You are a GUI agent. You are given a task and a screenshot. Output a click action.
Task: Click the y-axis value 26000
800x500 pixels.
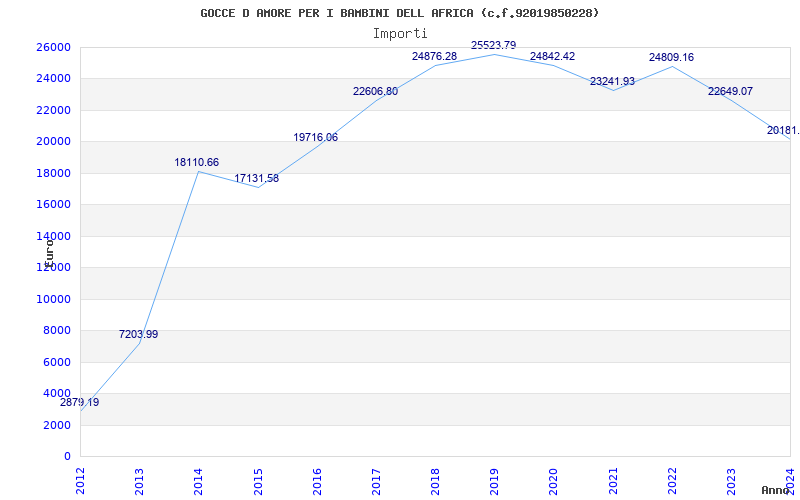click(x=53, y=47)
